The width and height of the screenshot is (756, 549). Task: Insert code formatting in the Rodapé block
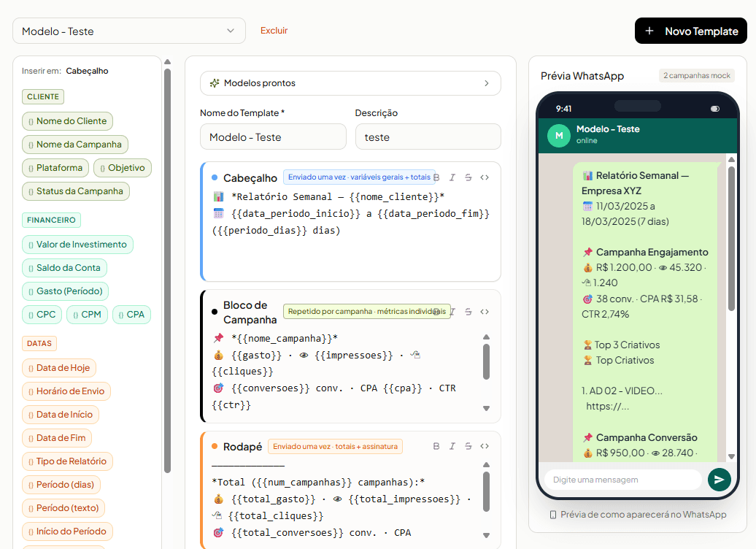click(x=485, y=446)
